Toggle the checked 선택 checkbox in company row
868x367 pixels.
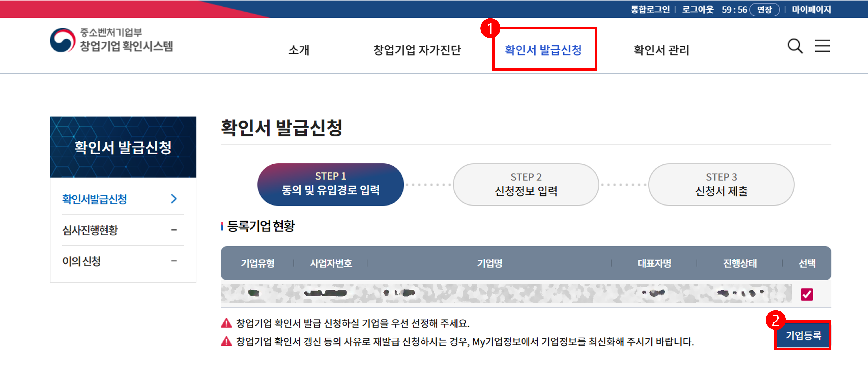[x=807, y=294]
